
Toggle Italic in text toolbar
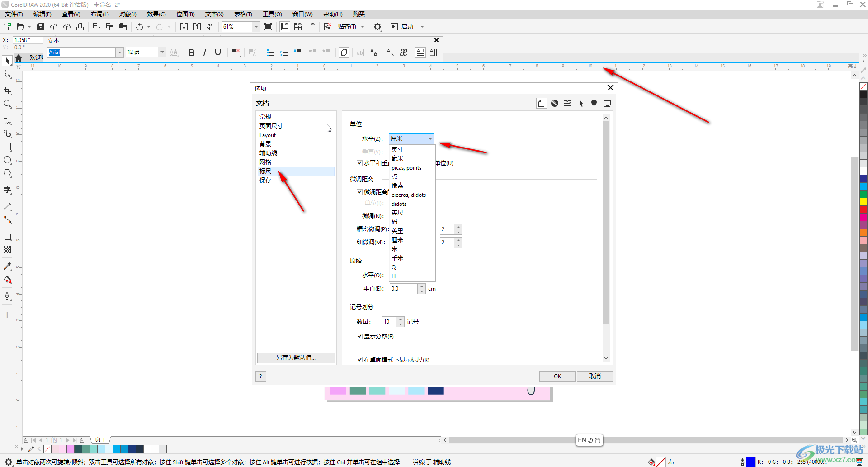pos(204,52)
